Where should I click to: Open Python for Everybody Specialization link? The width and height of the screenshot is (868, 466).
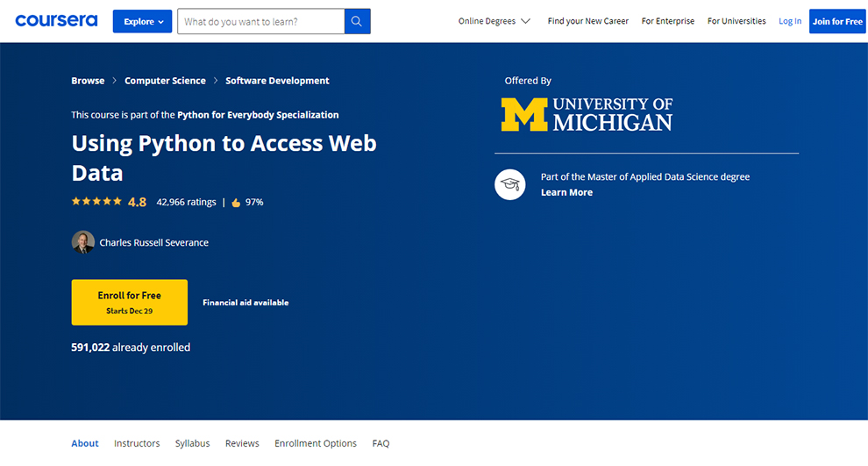258,115
